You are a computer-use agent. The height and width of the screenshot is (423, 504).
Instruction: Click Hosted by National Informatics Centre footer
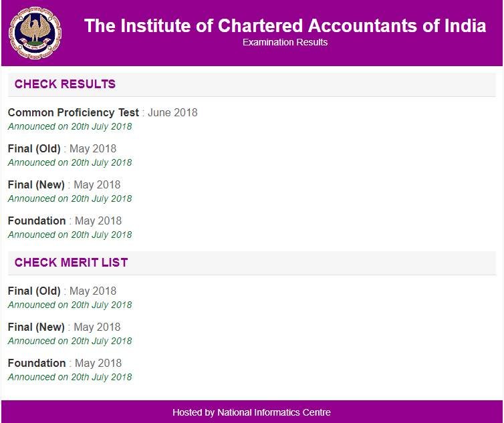pos(251,412)
